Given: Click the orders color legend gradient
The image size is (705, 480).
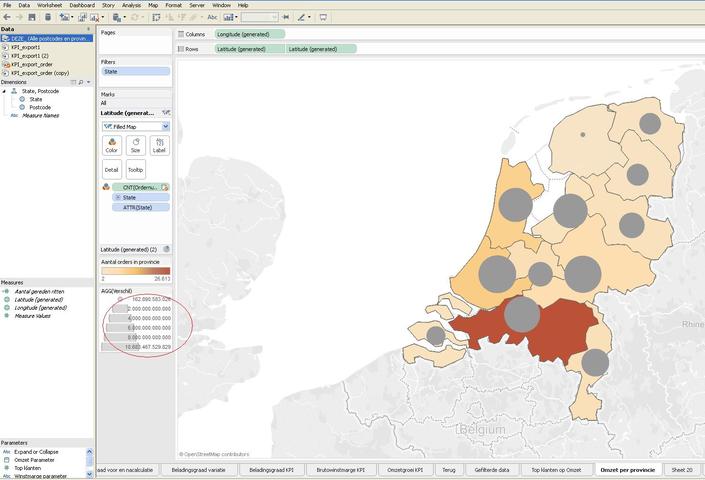Looking at the screenshot, I should coord(135,270).
